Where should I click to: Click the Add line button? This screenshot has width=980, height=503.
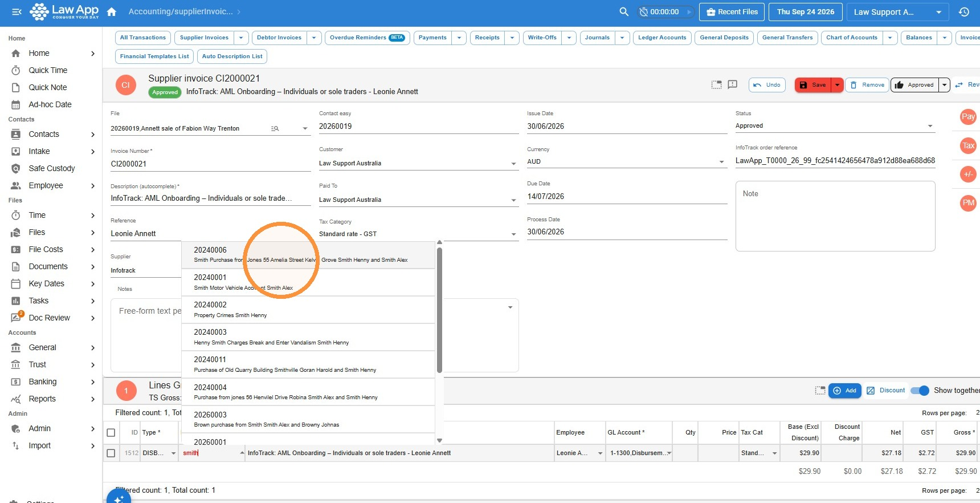(x=844, y=391)
